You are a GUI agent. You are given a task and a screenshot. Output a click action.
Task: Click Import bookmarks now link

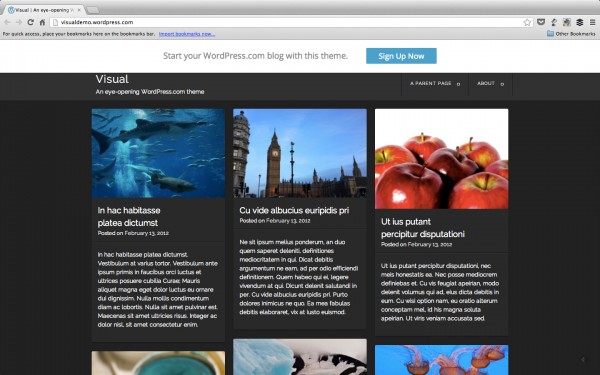[187, 34]
